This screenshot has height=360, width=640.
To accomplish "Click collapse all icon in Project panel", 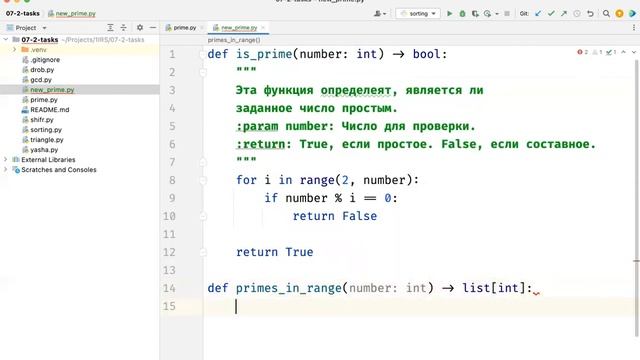I will pyautogui.click(x=123, y=28).
